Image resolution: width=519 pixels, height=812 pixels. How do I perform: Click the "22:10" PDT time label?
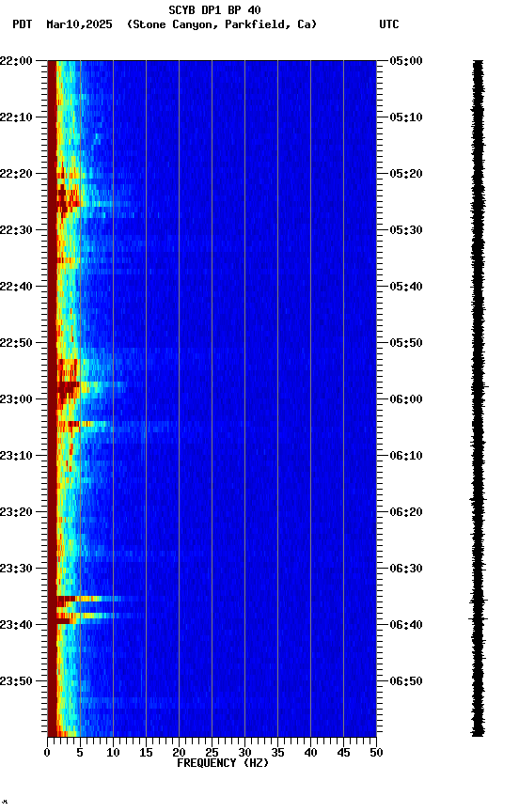click(x=16, y=117)
